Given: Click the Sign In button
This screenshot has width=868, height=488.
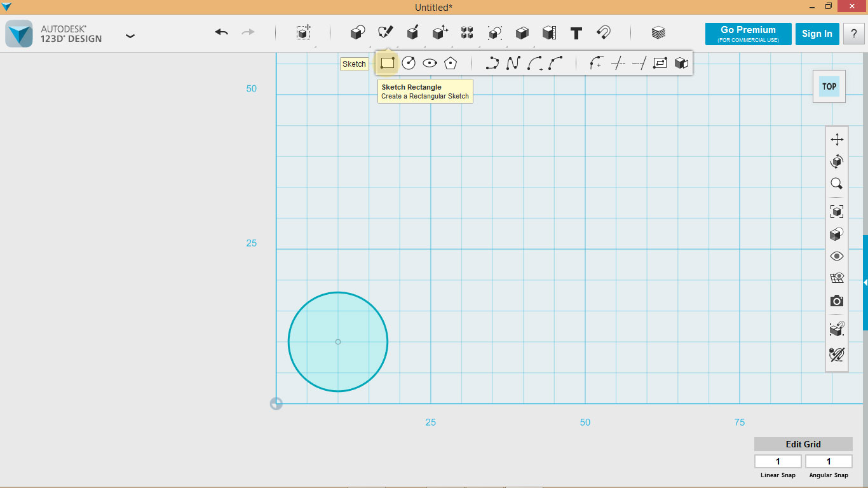Looking at the screenshot, I should coord(817,34).
